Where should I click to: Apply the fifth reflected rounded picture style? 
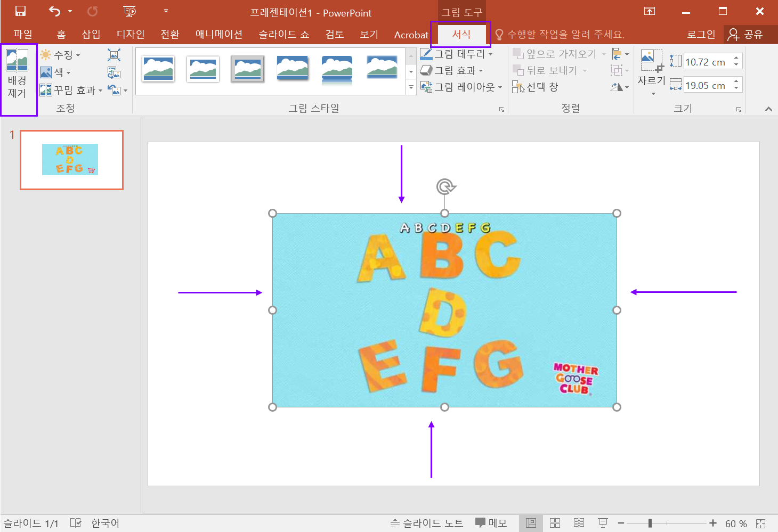pyautogui.click(x=337, y=70)
